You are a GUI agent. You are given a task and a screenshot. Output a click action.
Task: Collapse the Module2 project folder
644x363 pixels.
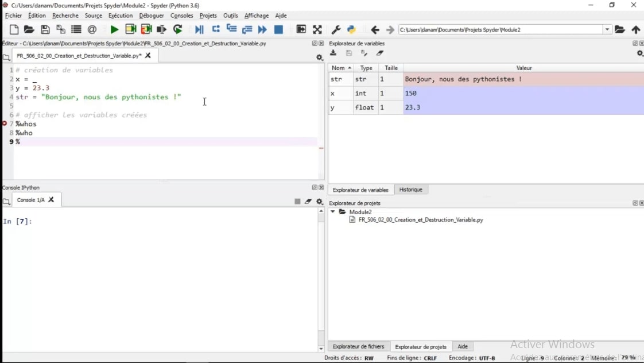(333, 211)
